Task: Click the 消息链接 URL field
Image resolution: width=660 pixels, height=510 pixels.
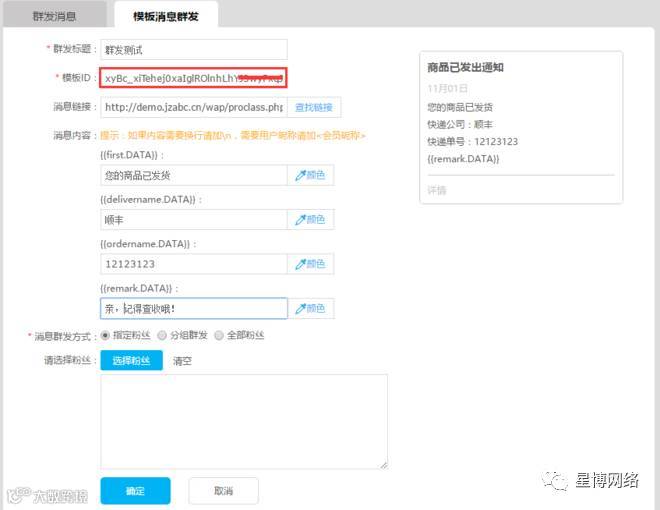Action: pyautogui.click(x=194, y=107)
